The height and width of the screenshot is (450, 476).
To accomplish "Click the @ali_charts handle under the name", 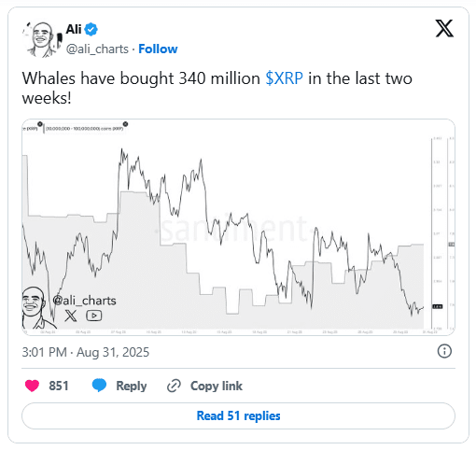I will 97,49.
